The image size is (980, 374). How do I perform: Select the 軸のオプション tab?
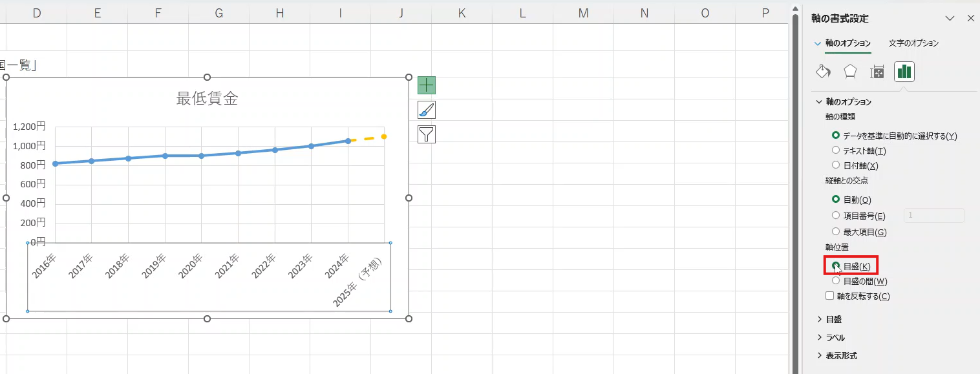pyautogui.click(x=847, y=43)
